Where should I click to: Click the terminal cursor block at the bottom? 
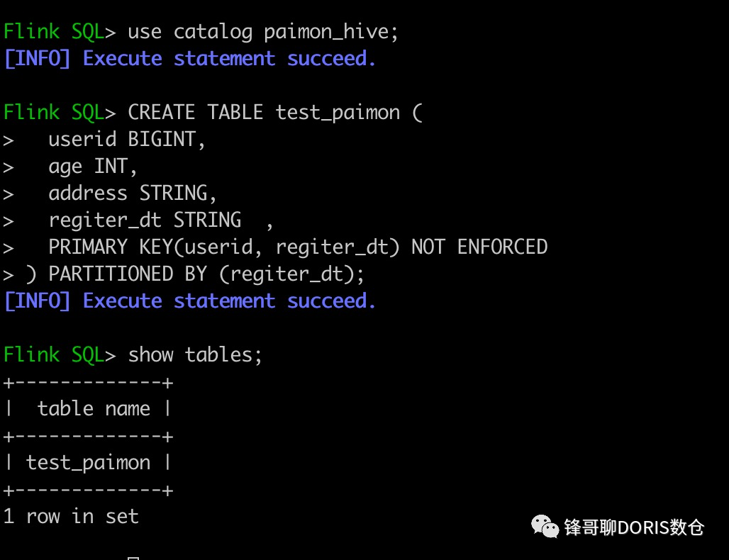[x=133, y=557]
